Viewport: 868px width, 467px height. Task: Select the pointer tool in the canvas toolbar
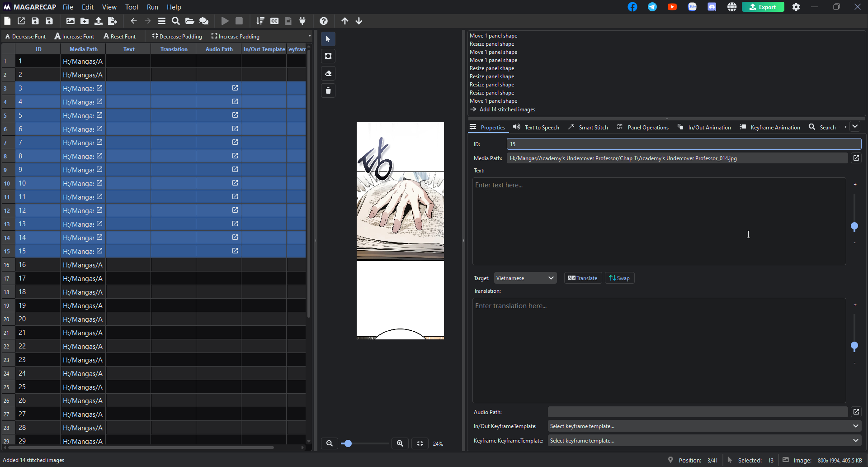328,39
